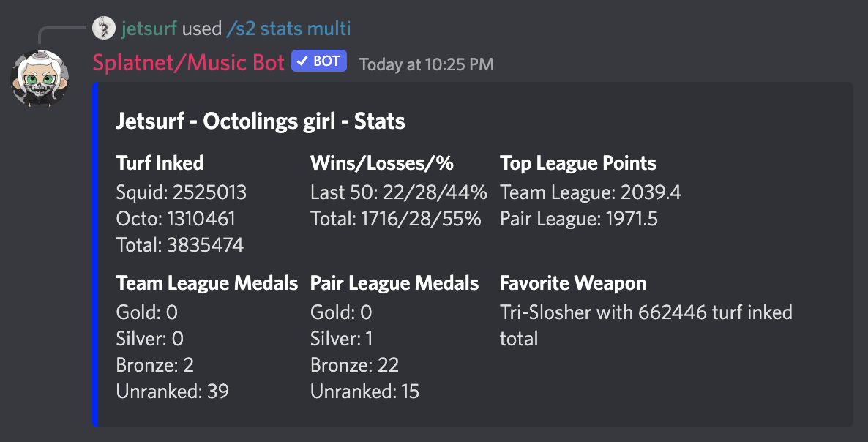Click the Last 50: 22/28/44% line
Viewport: 868px width, 442px height.
399,192
